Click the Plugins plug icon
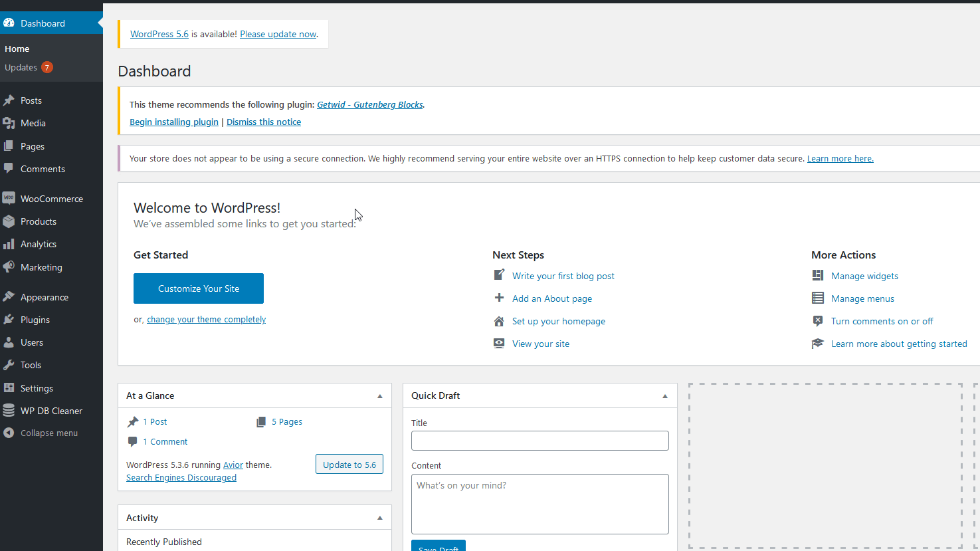 pos(9,319)
